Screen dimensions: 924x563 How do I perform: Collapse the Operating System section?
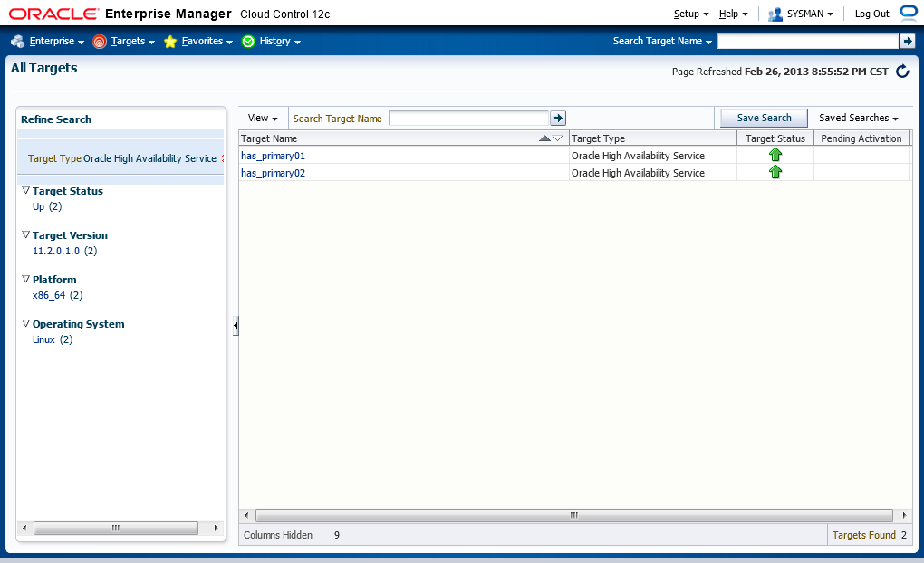(x=25, y=323)
